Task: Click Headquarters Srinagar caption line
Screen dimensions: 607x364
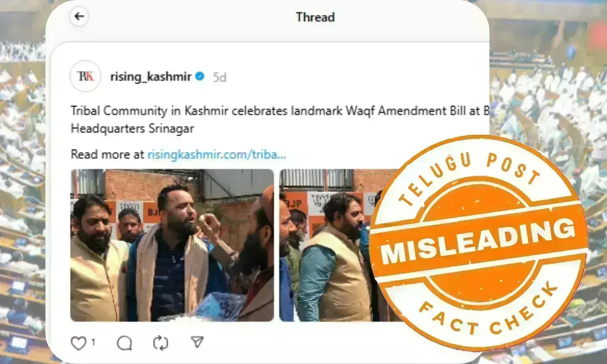Action: click(x=132, y=129)
